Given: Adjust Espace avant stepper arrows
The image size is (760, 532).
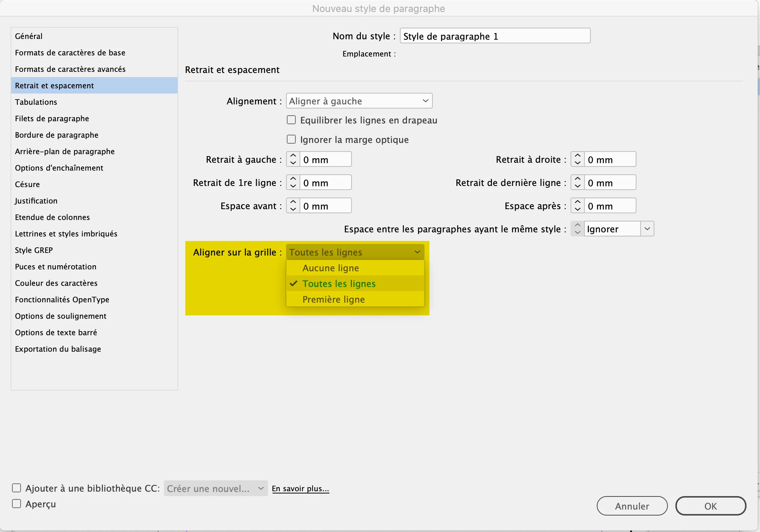Looking at the screenshot, I should point(293,206).
